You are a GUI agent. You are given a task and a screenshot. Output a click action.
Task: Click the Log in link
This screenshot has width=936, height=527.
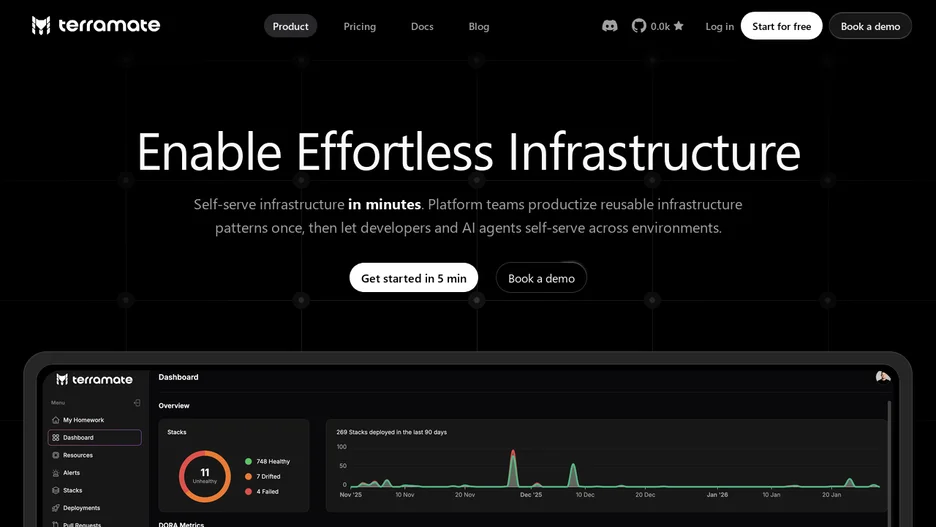[719, 26]
